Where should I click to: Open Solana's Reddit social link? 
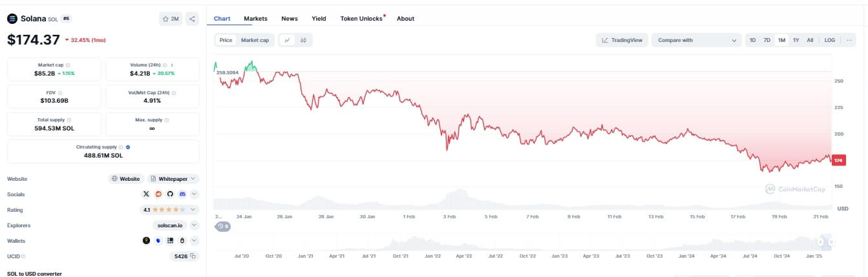[x=158, y=194]
